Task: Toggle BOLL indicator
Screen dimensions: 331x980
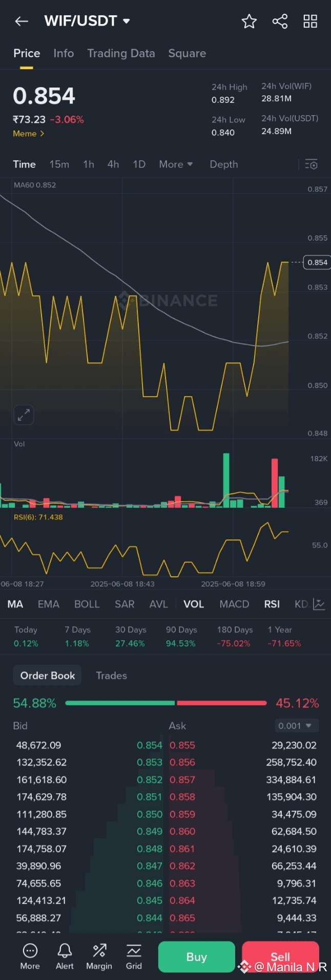Action: pos(87,604)
